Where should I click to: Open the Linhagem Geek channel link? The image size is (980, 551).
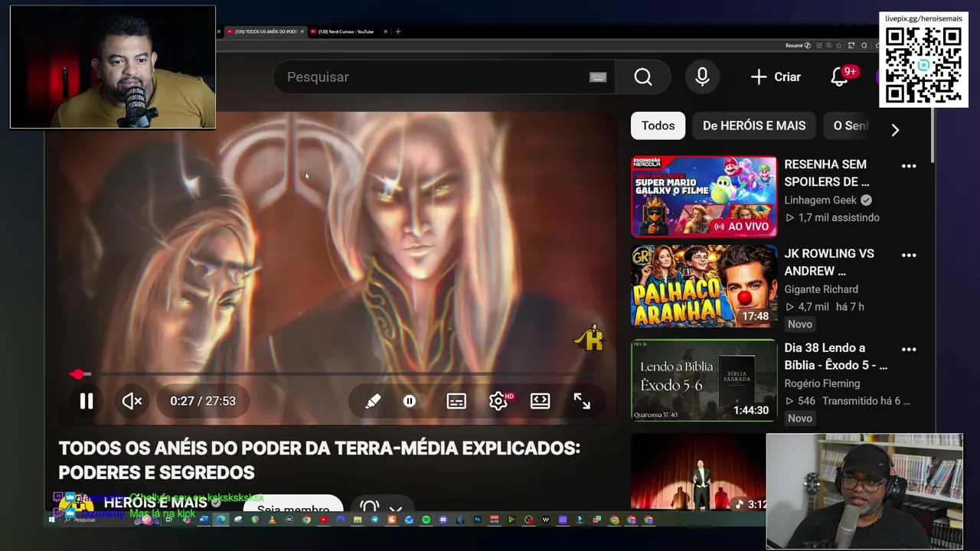[x=820, y=200]
